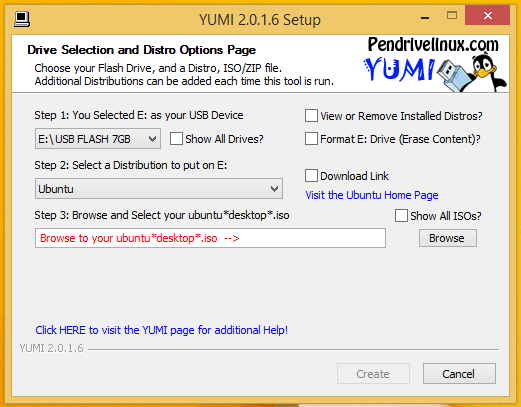Click 'Step 2: Select a Distribution' label

coord(131,165)
